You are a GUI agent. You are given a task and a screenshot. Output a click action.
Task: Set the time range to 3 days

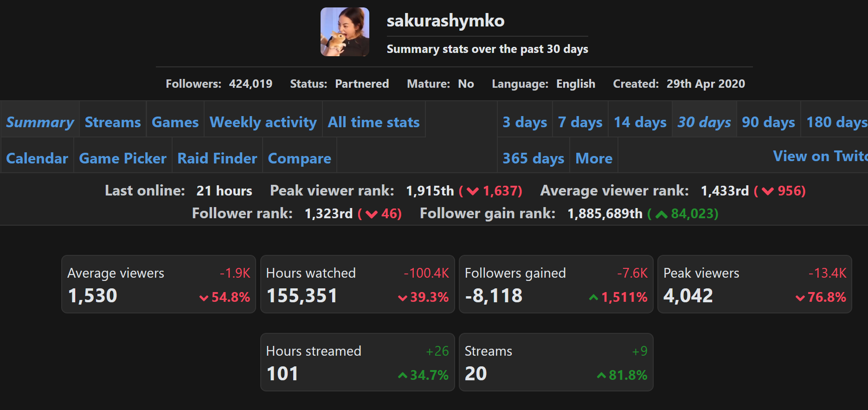click(x=525, y=122)
